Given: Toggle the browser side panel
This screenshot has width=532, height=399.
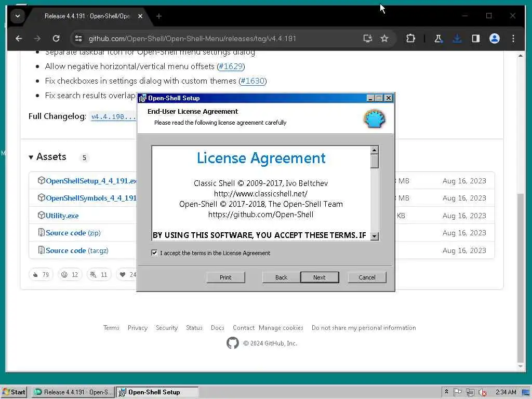Looking at the screenshot, I should click(476, 38).
